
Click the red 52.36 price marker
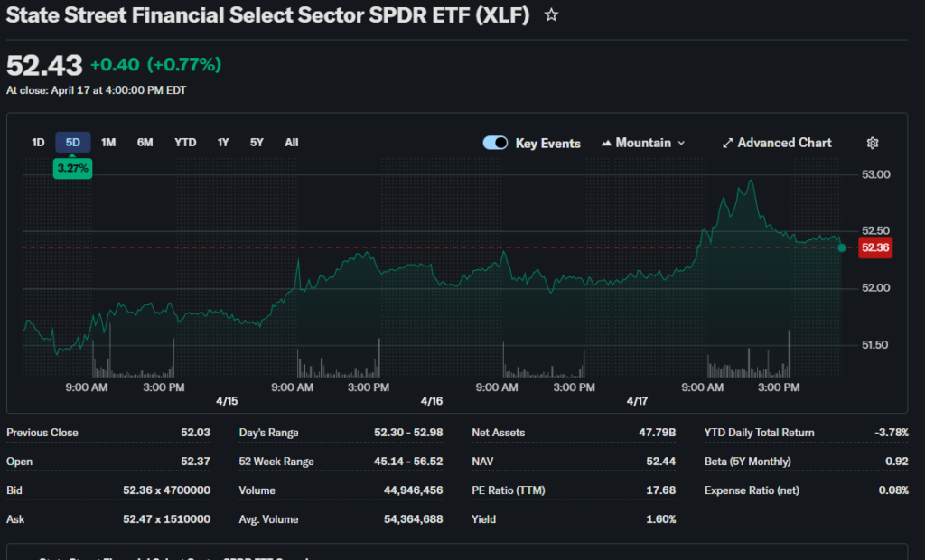(875, 248)
